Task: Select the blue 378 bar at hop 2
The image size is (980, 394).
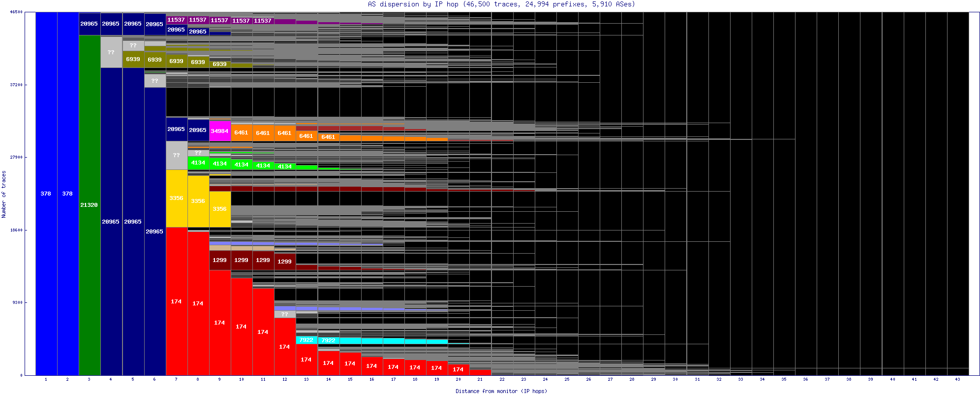Action: pos(68,194)
